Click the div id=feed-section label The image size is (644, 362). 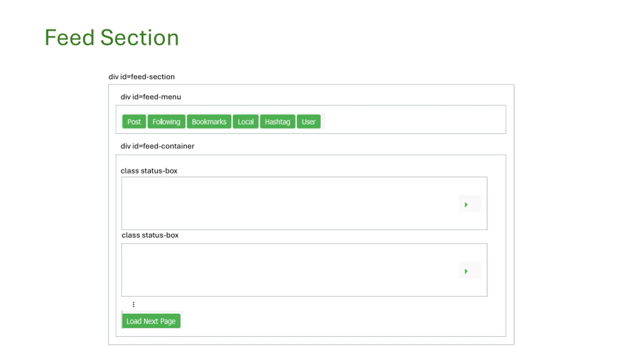click(x=141, y=77)
